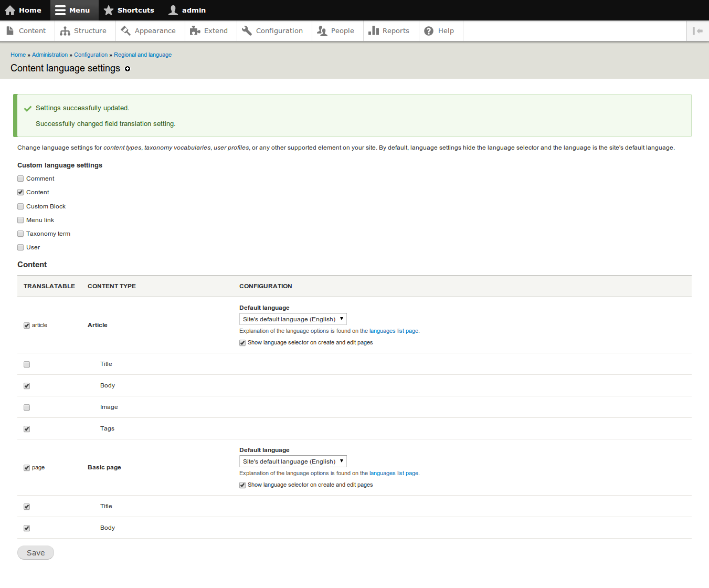709x588 pixels.
Task: Click the Reports bar chart icon
Action: [374, 31]
